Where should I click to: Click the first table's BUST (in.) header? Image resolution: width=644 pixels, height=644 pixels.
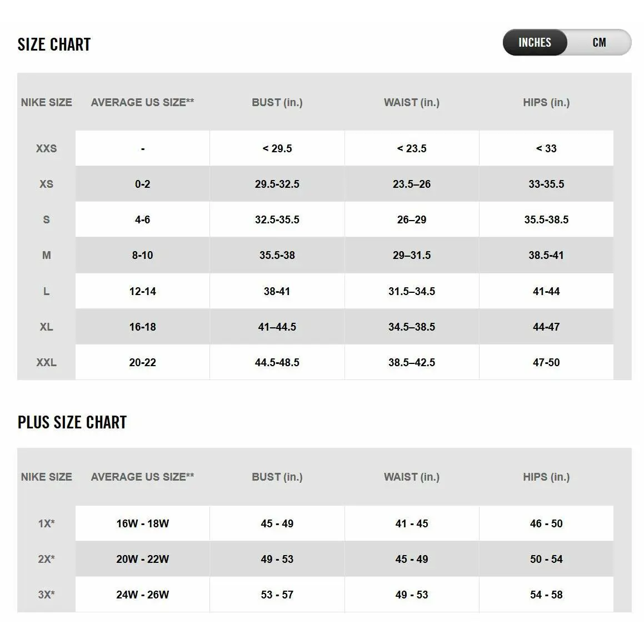(x=277, y=102)
